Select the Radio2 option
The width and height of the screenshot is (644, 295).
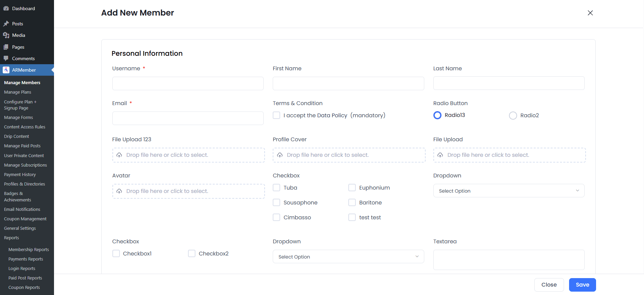point(513,116)
